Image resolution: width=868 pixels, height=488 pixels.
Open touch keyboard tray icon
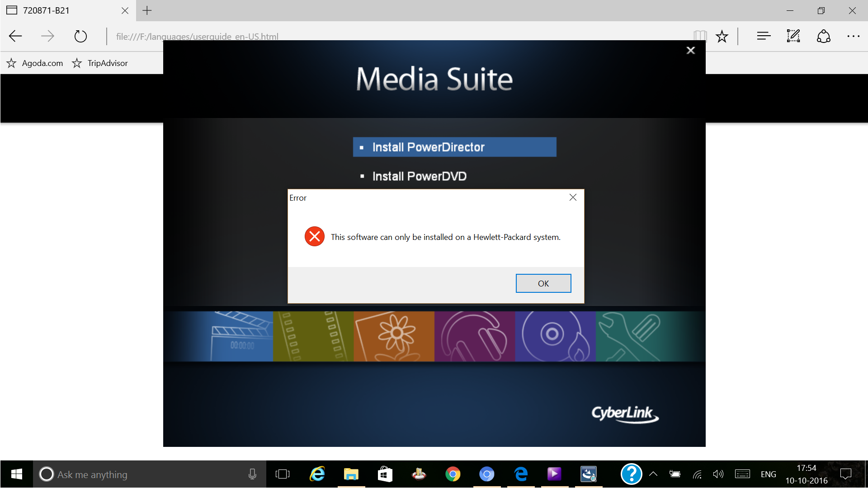pos(742,474)
